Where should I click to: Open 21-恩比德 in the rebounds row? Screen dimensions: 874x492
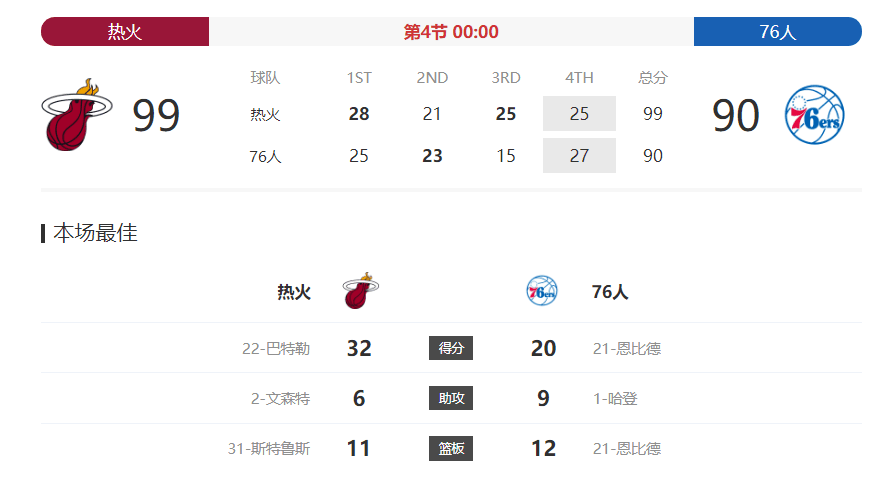click(627, 449)
